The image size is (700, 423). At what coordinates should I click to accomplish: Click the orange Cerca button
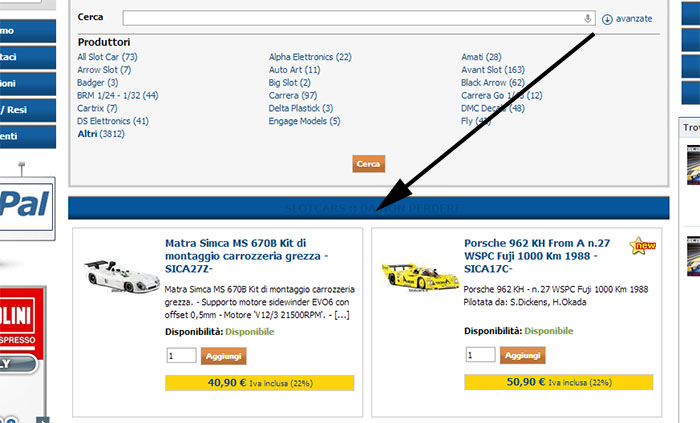[x=368, y=164]
